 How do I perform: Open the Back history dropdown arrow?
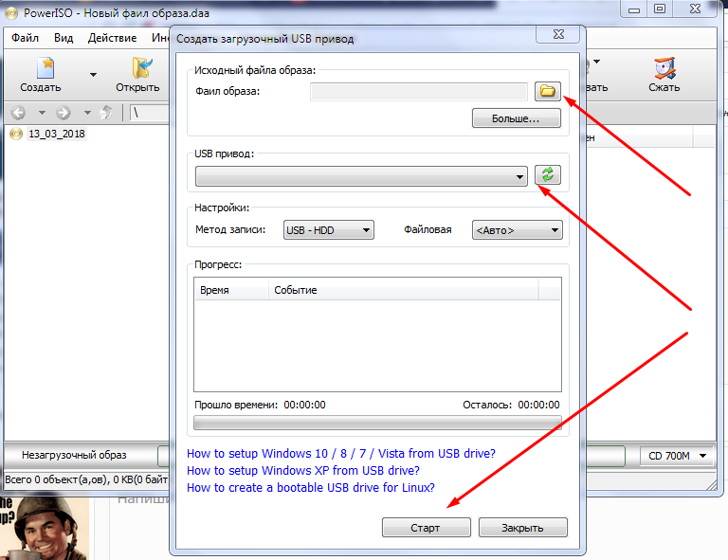click(42, 112)
